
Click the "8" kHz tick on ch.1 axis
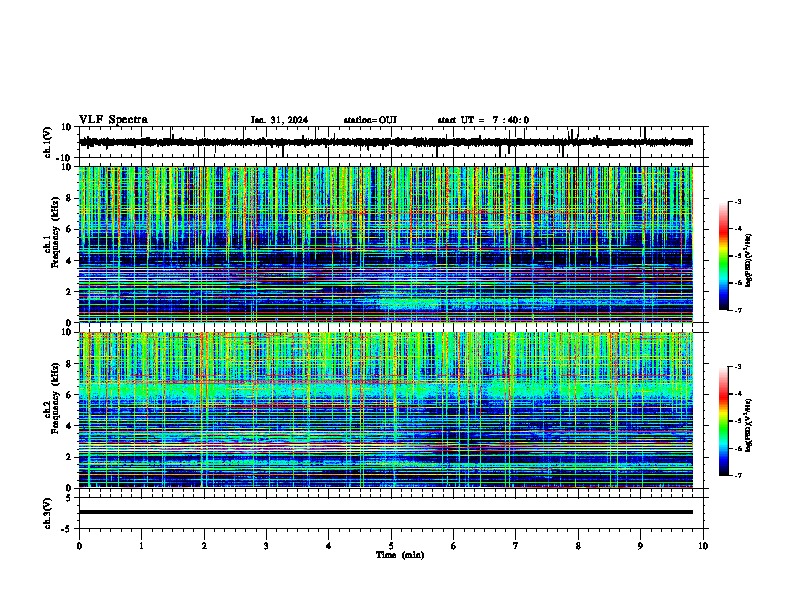coord(69,198)
